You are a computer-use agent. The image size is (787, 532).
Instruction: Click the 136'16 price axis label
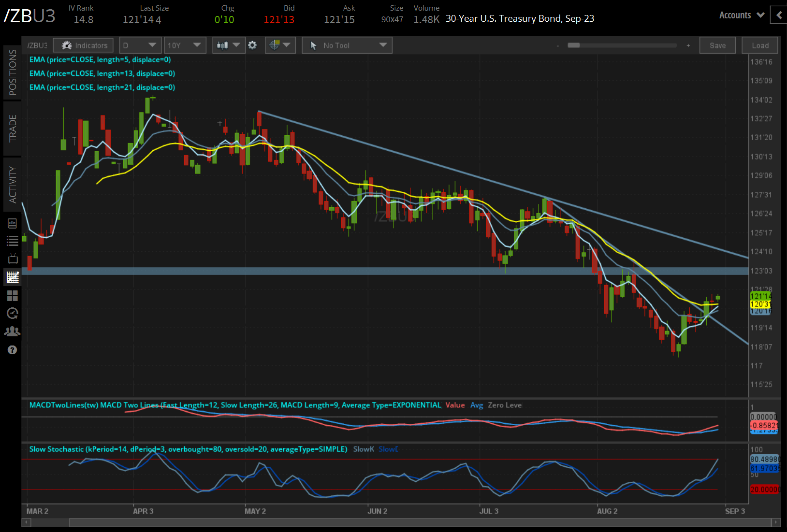[761, 62]
